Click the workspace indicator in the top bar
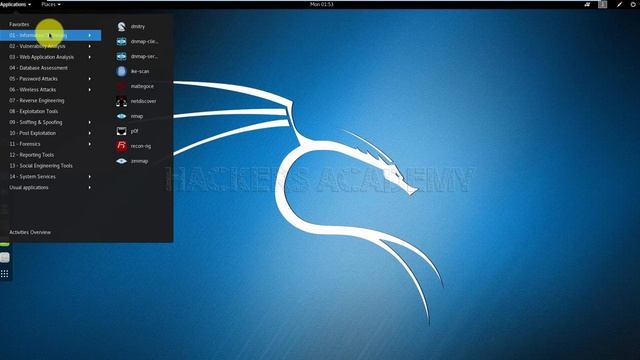 (602, 4)
